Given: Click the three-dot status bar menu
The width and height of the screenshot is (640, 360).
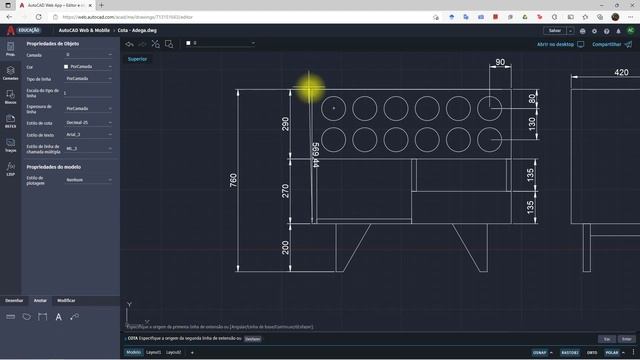Looking at the screenshot, I should (633, 352).
